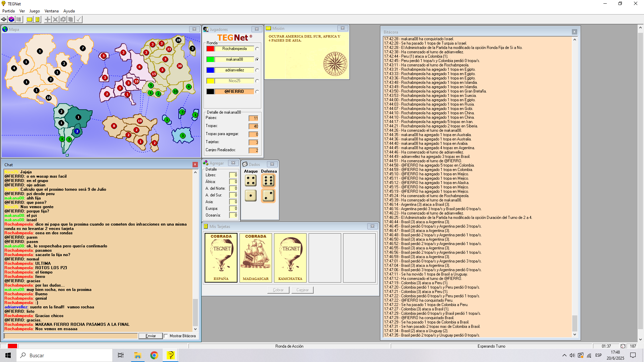The image size is (644, 362).
Task: Select the Madagascar ship card
Action: 256,258
